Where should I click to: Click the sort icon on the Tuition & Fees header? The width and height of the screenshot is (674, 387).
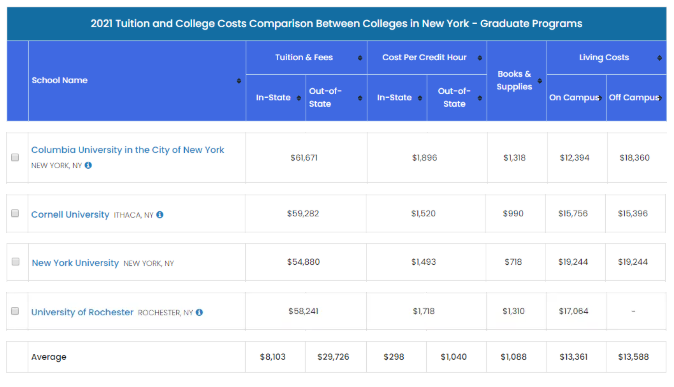tap(360, 58)
